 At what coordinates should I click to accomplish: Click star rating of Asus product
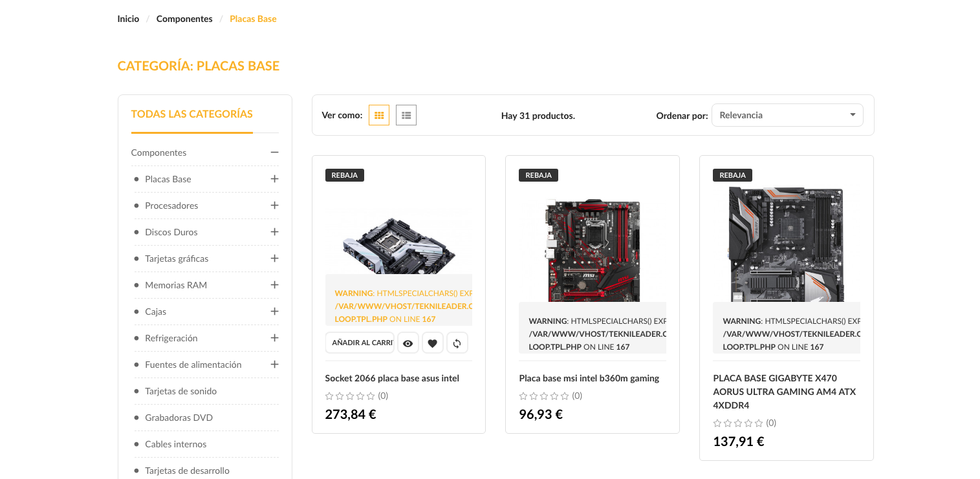point(350,396)
